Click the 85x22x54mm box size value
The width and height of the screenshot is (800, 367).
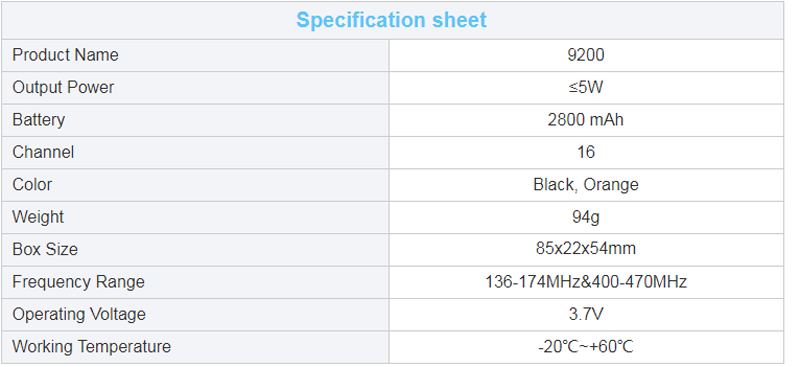point(586,249)
